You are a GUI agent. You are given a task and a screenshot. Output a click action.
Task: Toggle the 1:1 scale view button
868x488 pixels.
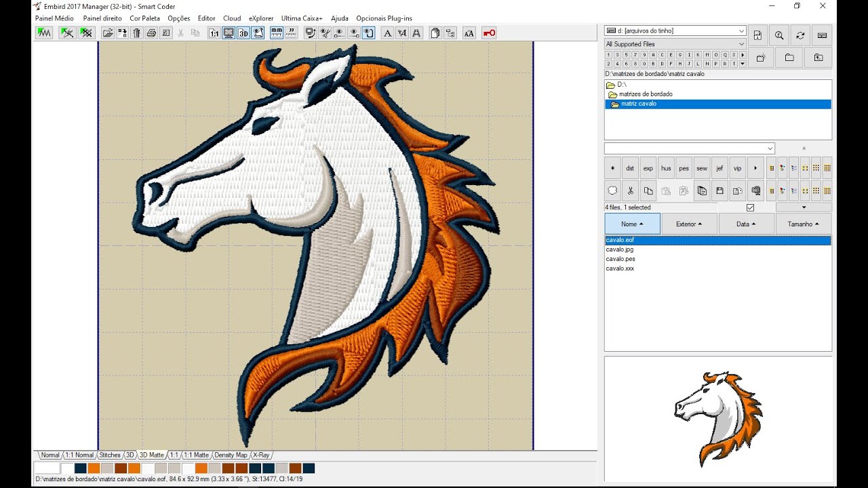click(x=214, y=33)
